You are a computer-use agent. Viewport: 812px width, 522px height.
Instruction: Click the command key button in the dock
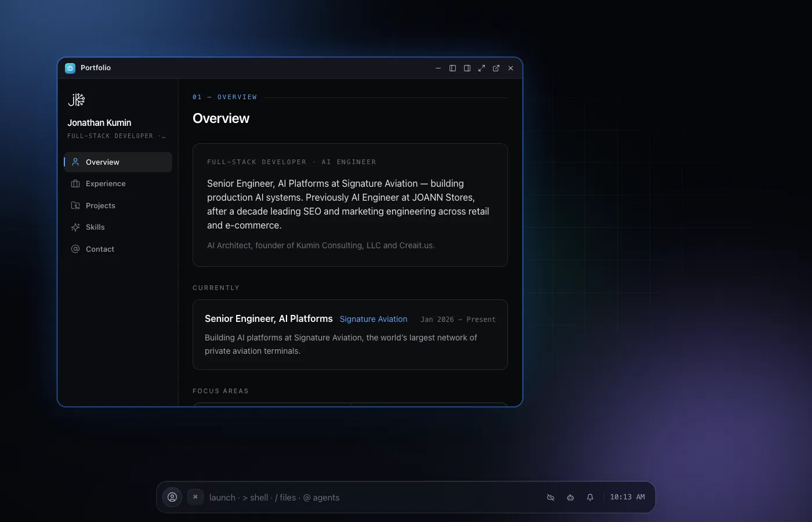click(x=195, y=497)
